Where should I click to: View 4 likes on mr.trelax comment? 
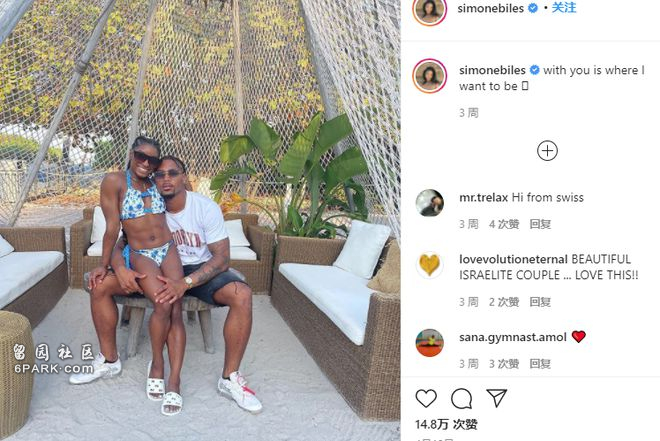(504, 224)
